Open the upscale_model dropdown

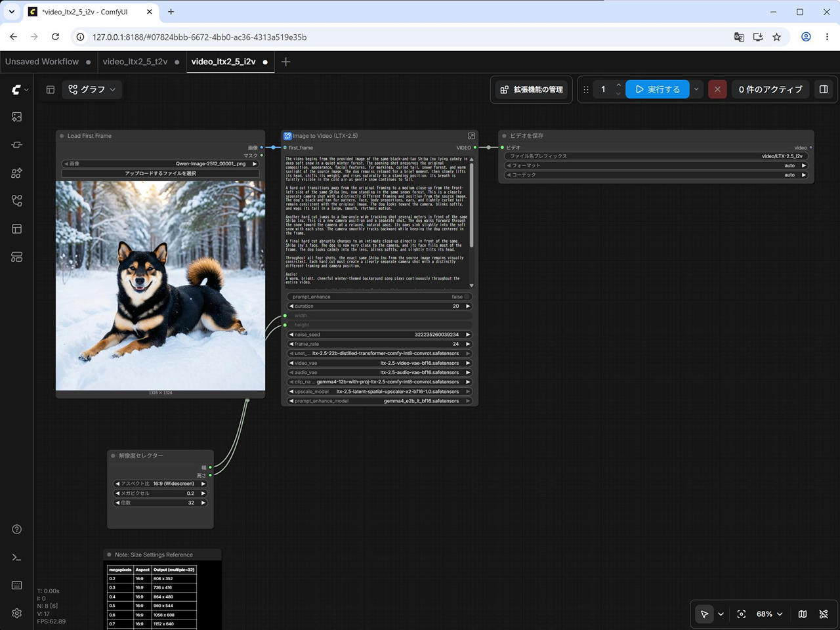379,391
